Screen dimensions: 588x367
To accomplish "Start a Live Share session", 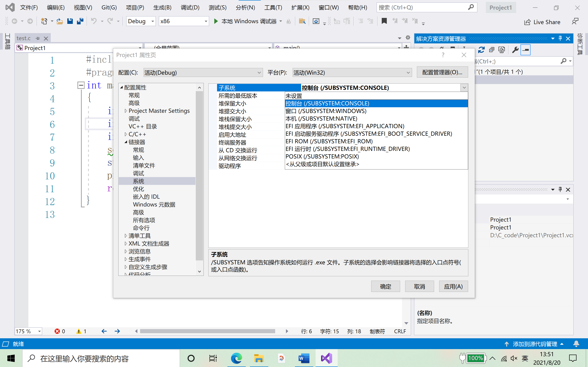I will [542, 22].
